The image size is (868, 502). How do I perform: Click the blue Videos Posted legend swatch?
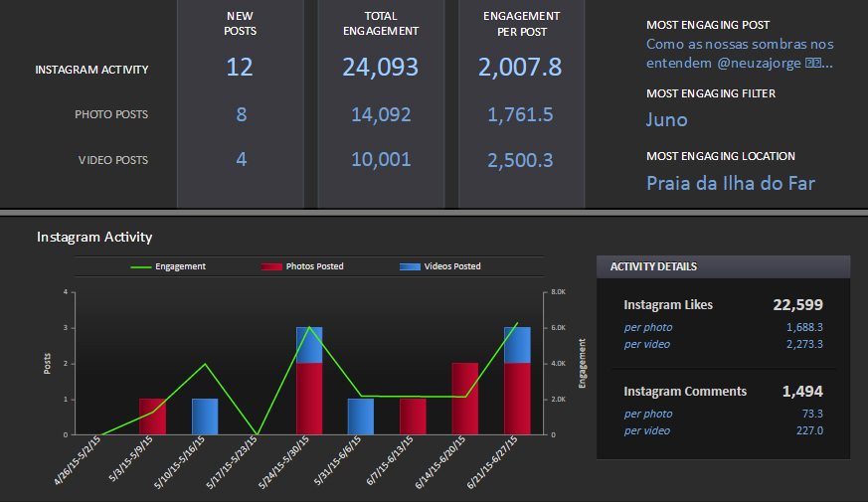pos(410,266)
